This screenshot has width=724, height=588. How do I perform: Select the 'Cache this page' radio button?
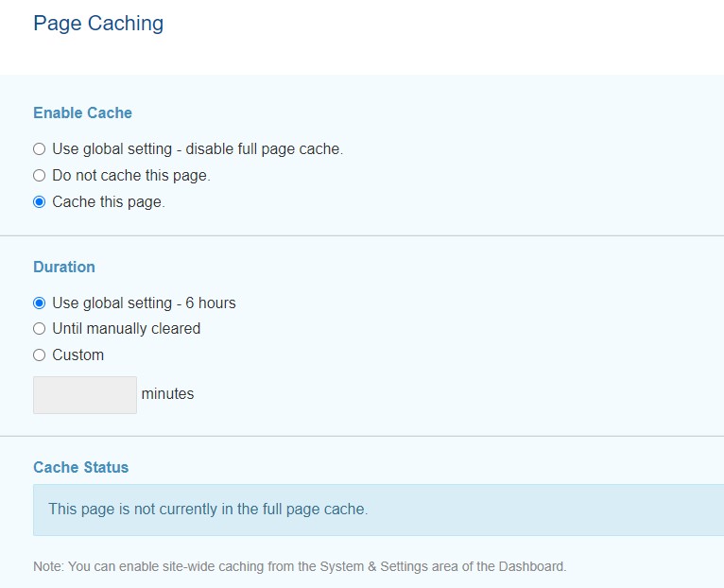40,202
